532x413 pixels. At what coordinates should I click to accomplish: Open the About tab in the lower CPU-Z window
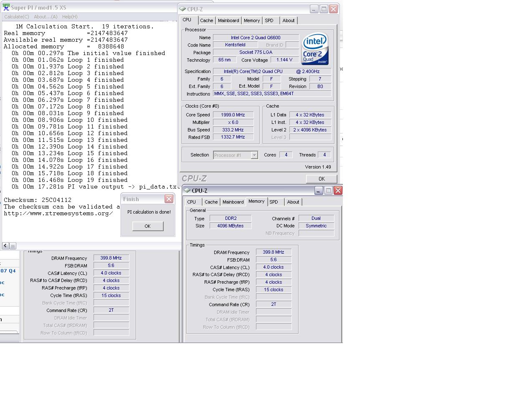click(293, 202)
